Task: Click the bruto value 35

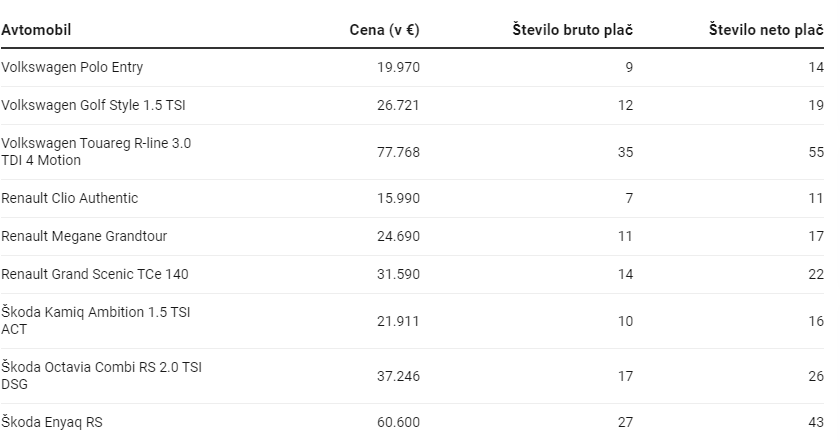Action: pos(625,152)
